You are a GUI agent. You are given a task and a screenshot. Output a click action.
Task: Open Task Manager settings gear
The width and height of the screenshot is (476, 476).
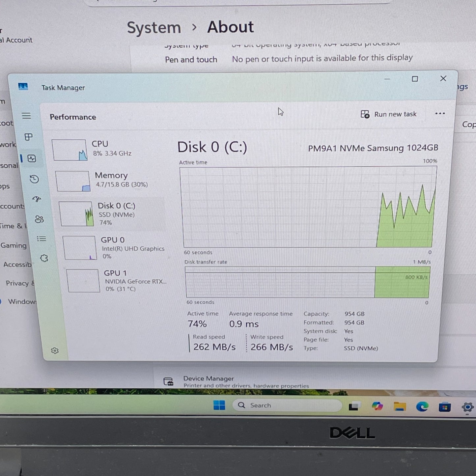click(55, 350)
